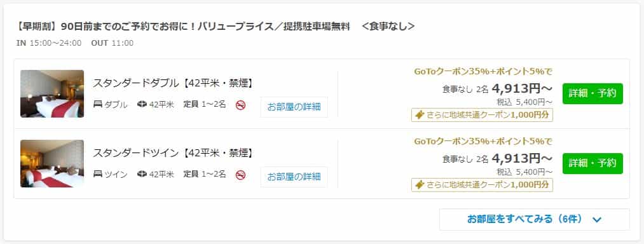644x244 pixels.
Task: Click the スタンダードダブル【42平米・禁煙】 room title
Action: tap(173, 83)
